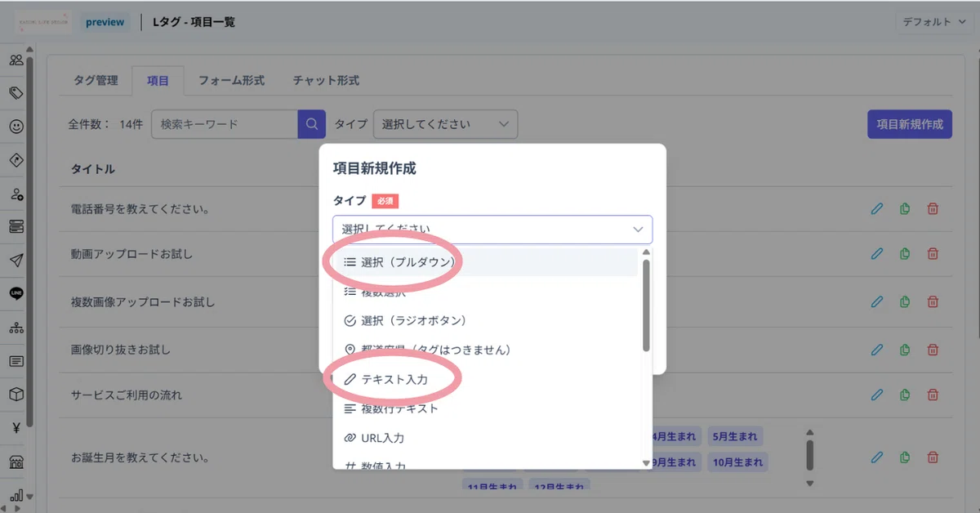Delete the 動画アップロードお試し row

(933, 254)
